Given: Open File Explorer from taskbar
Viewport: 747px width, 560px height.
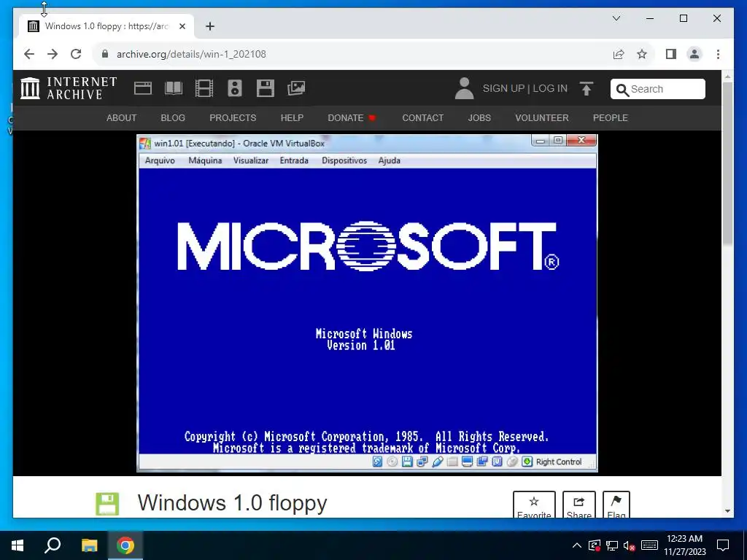Looking at the screenshot, I should click(89, 545).
